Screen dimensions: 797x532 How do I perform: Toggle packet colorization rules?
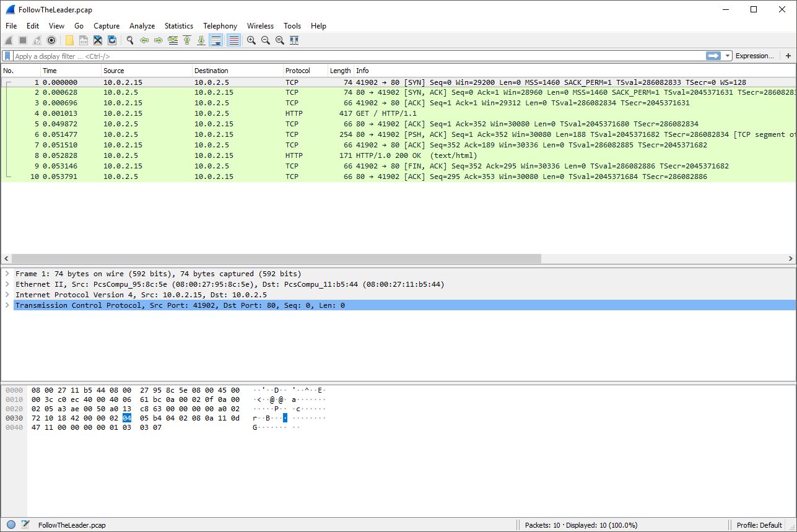tap(233, 40)
